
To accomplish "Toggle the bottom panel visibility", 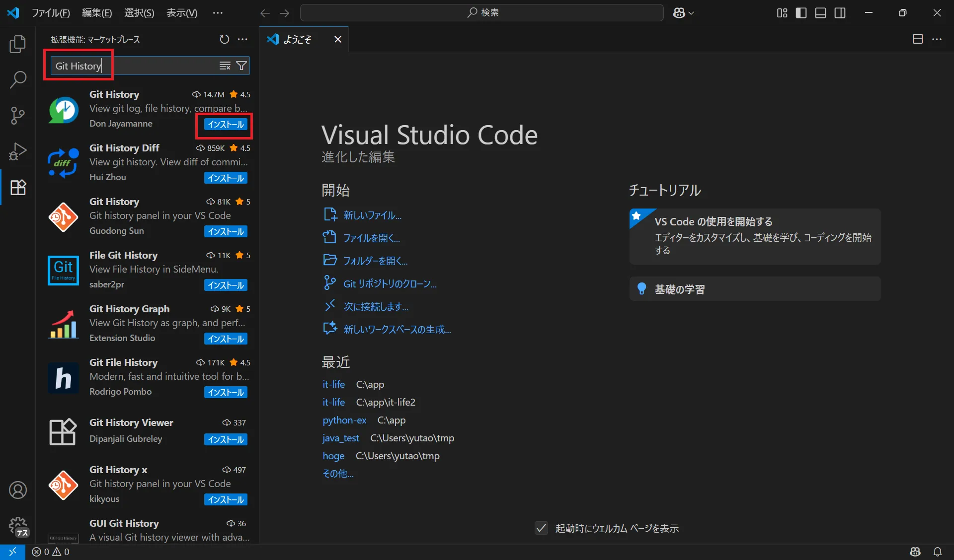I will (x=821, y=13).
